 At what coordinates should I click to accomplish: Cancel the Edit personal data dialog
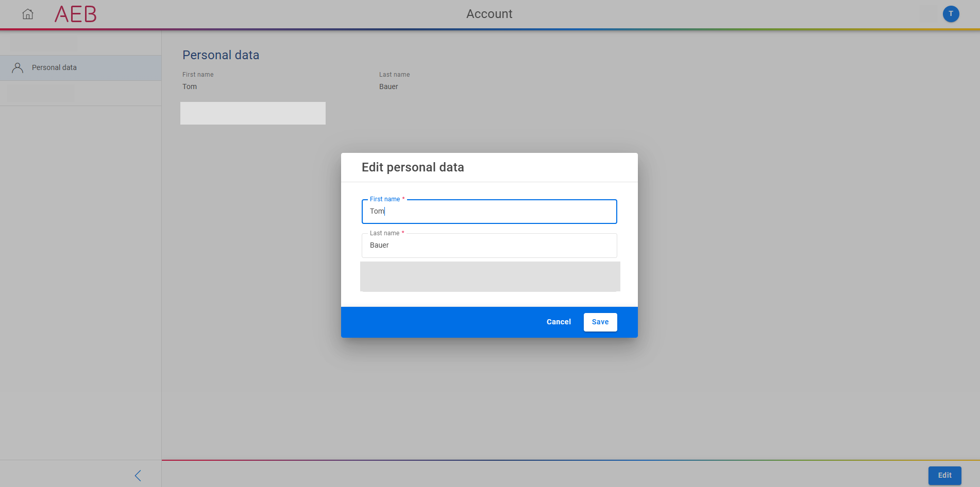click(x=558, y=322)
